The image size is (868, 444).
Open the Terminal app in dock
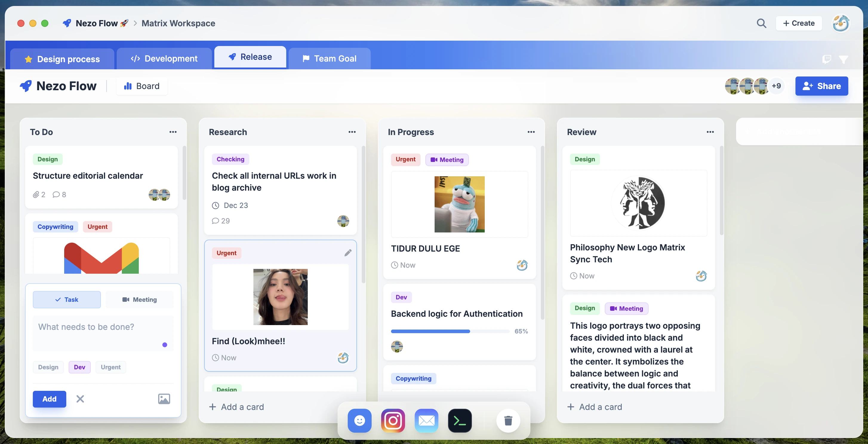pyautogui.click(x=460, y=420)
